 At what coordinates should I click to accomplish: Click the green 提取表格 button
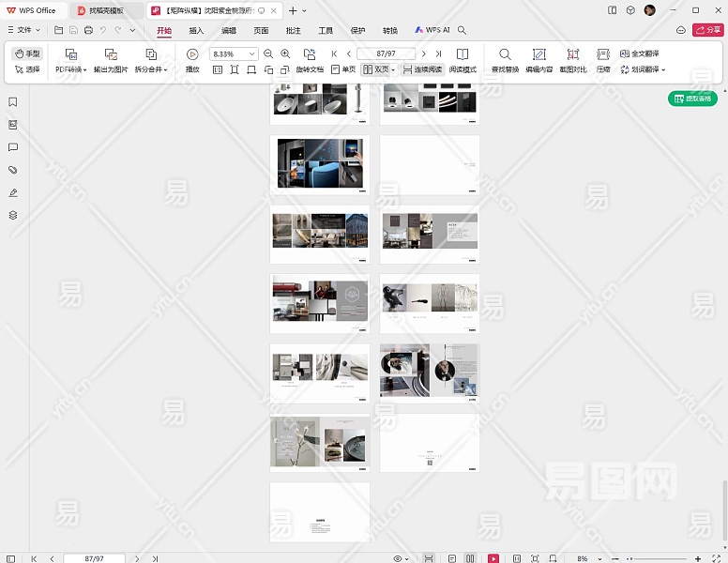pos(692,99)
